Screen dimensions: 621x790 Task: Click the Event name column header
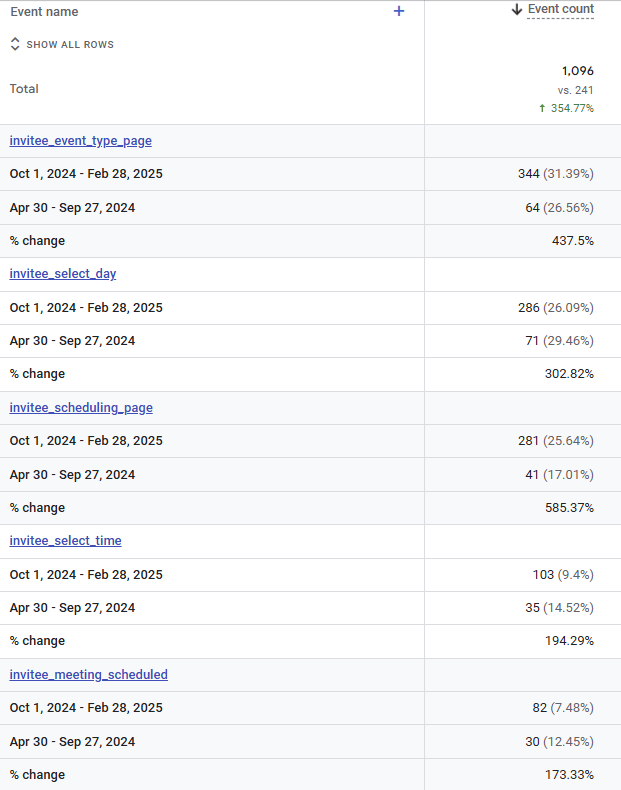[44, 12]
